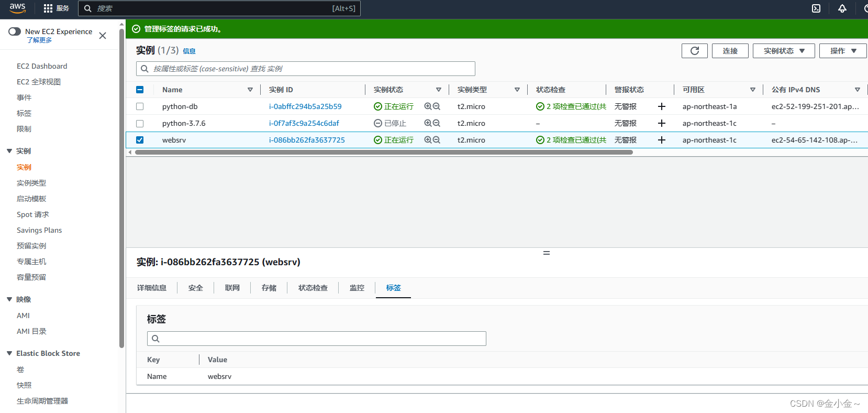Check the python-db instance checkbox
The image size is (868, 413).
tap(140, 106)
